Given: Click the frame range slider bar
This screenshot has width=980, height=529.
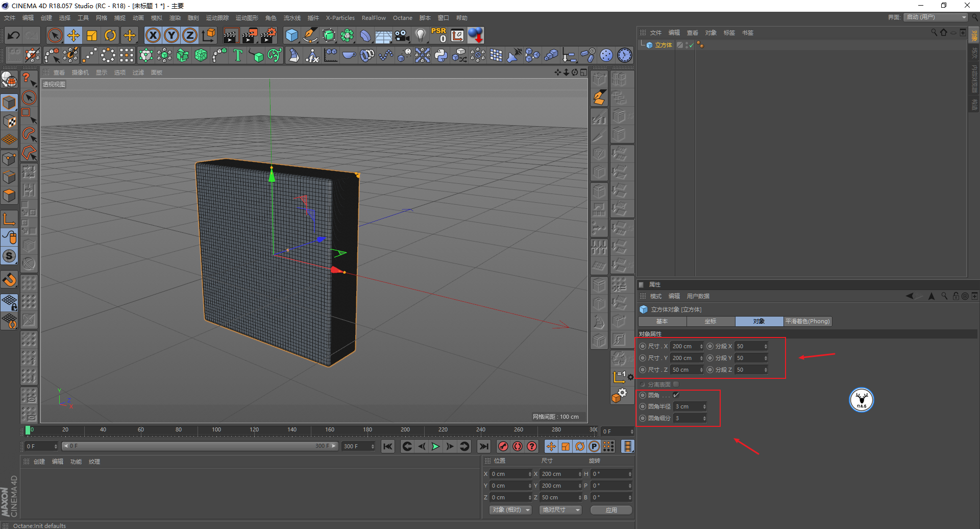Looking at the screenshot, I should tap(200, 446).
